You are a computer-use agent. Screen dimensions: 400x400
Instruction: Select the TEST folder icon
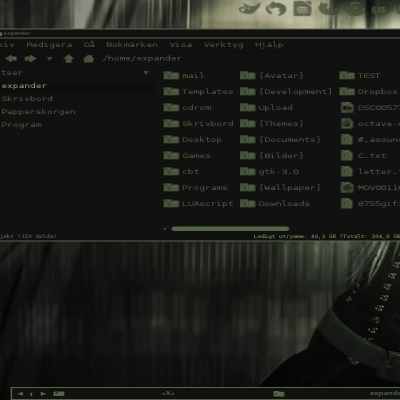347,76
